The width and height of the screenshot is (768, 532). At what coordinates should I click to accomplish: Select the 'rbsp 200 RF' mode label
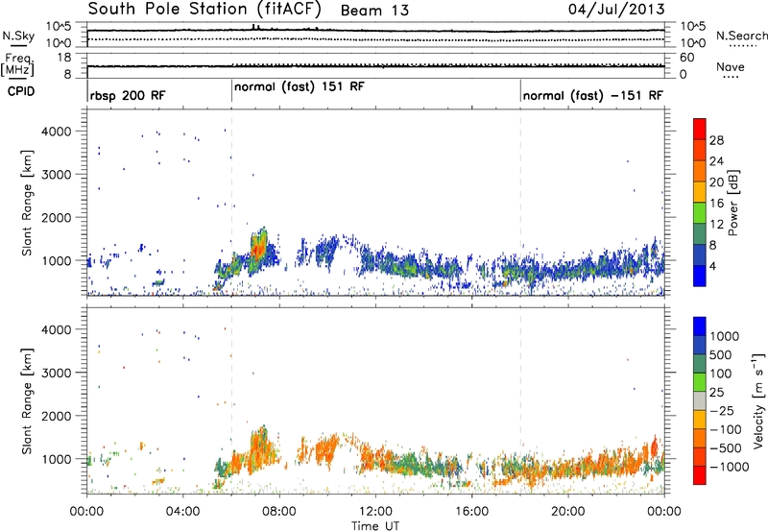(128, 95)
